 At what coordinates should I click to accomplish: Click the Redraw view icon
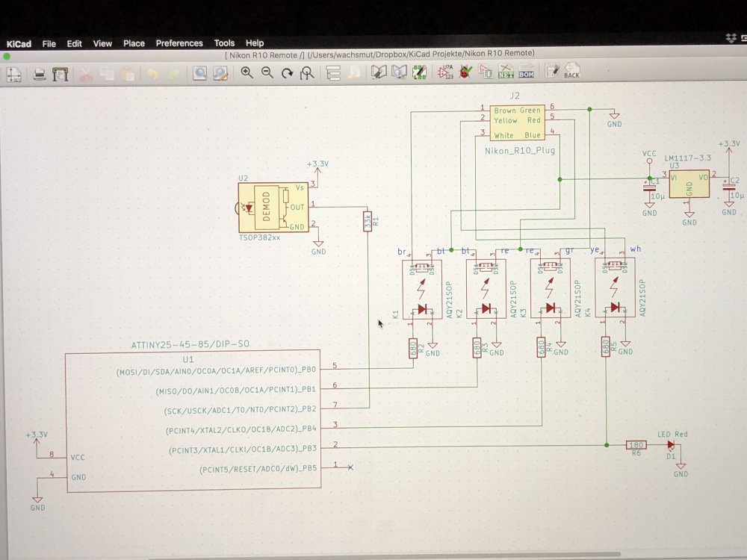tap(287, 73)
